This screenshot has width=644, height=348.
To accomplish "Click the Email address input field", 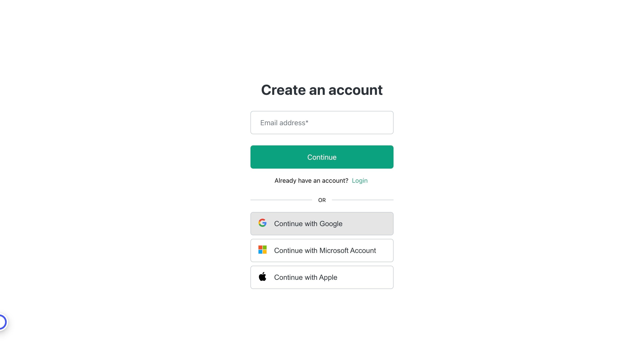I will [x=322, y=123].
